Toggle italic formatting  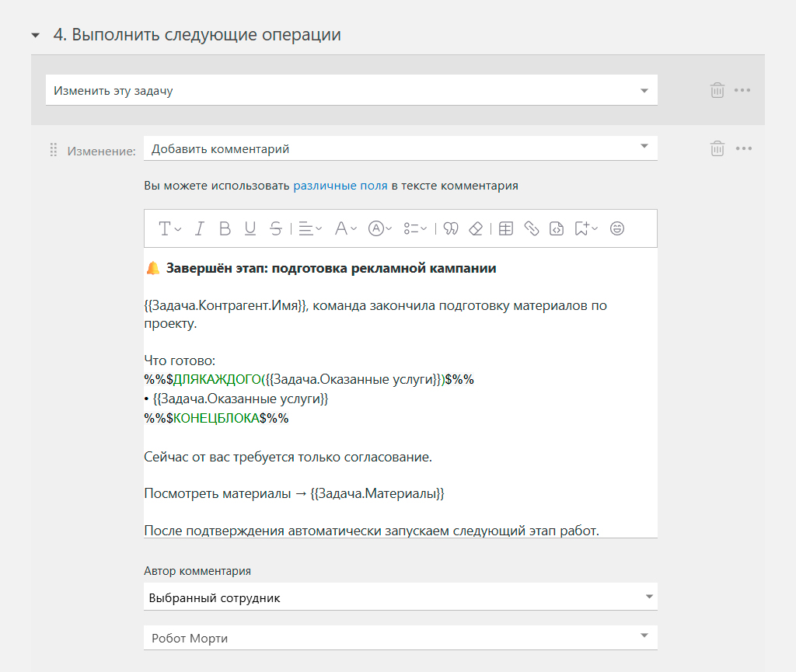[x=200, y=228]
